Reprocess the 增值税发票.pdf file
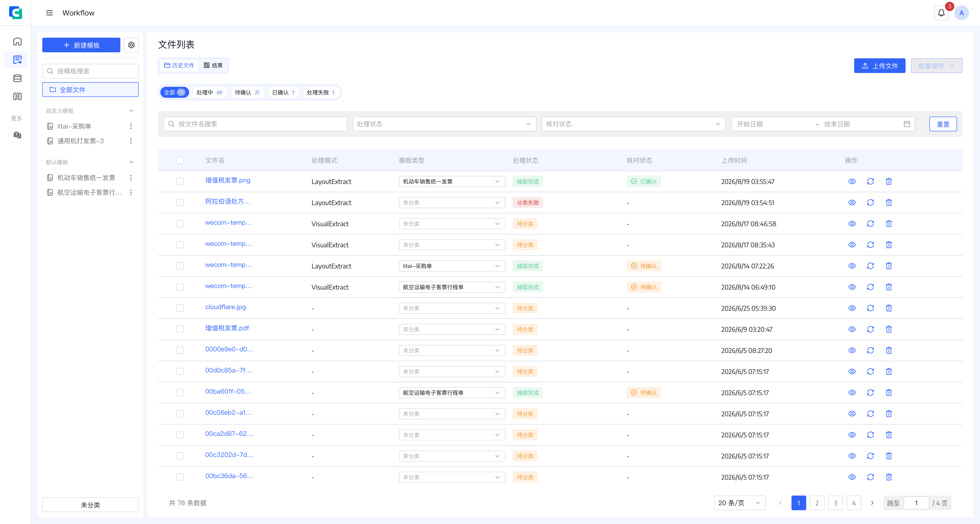Viewport: 980px width, 524px height. tap(870, 329)
